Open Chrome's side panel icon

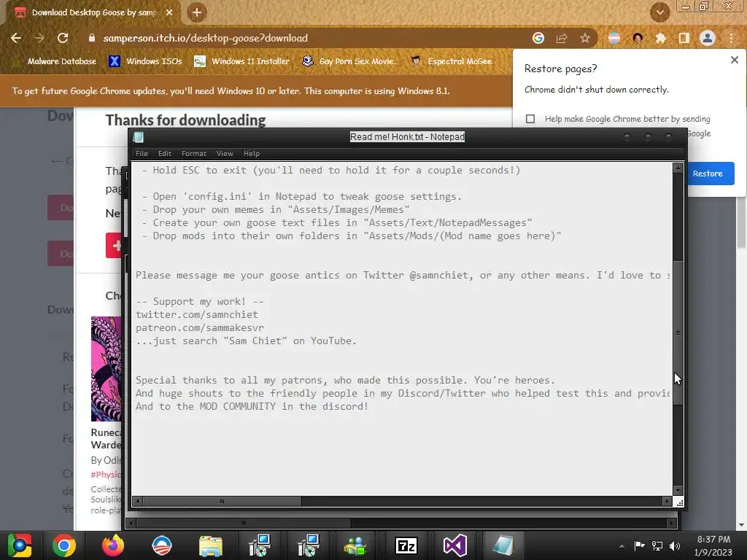point(684,38)
